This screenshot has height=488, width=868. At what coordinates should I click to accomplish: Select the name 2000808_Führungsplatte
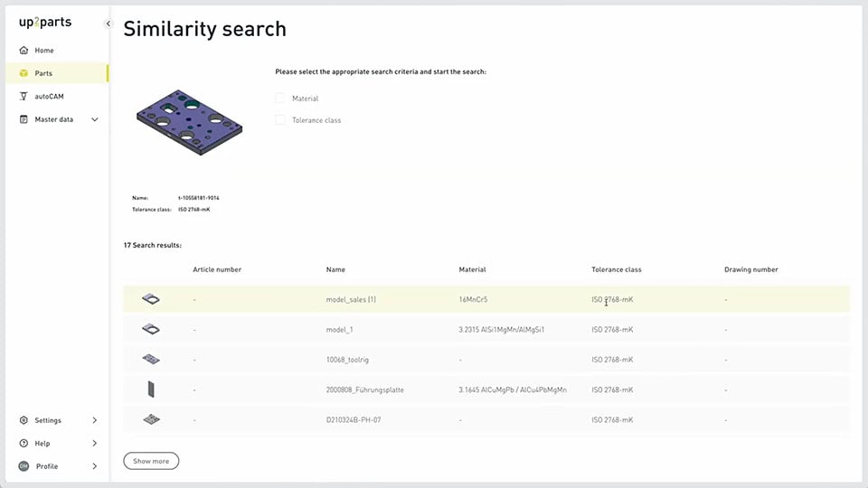coord(364,389)
